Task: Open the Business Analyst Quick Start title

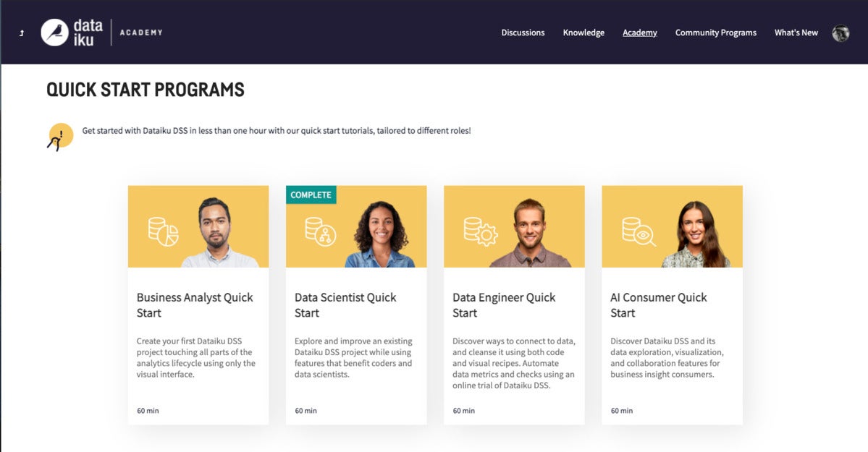Action: click(195, 305)
